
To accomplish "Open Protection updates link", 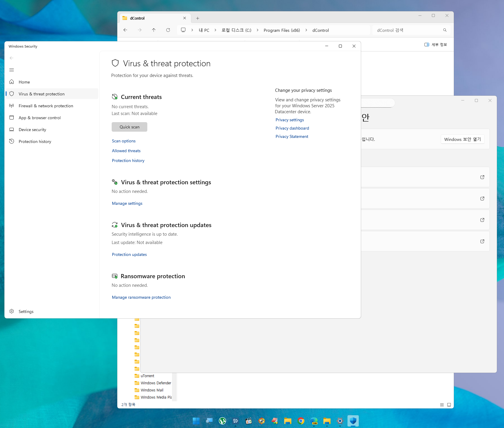I will point(129,254).
